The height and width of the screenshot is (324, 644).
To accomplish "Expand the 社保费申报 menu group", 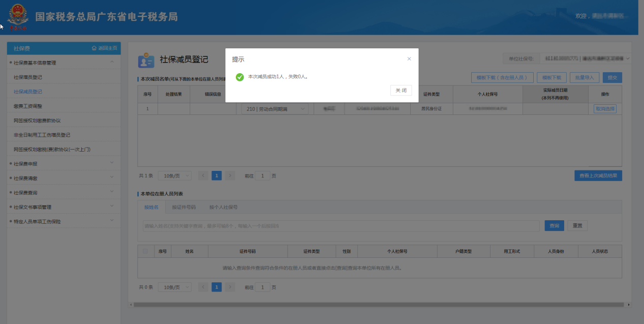I will (112, 164).
